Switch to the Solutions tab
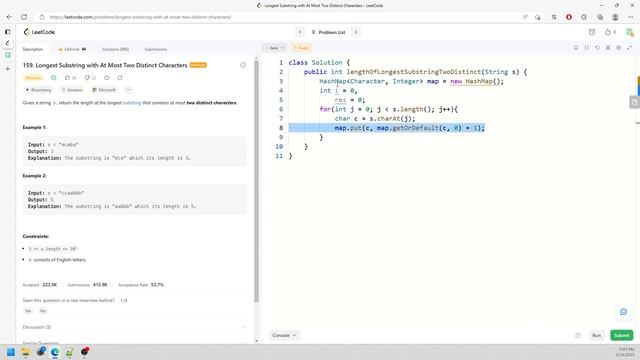Image resolution: width=640 pixels, height=360 pixels. pyautogui.click(x=115, y=49)
